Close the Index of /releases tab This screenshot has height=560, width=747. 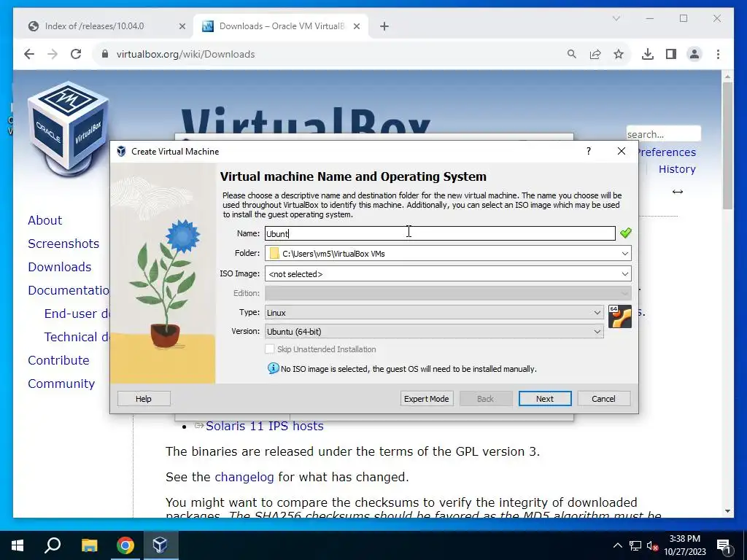pos(182,26)
